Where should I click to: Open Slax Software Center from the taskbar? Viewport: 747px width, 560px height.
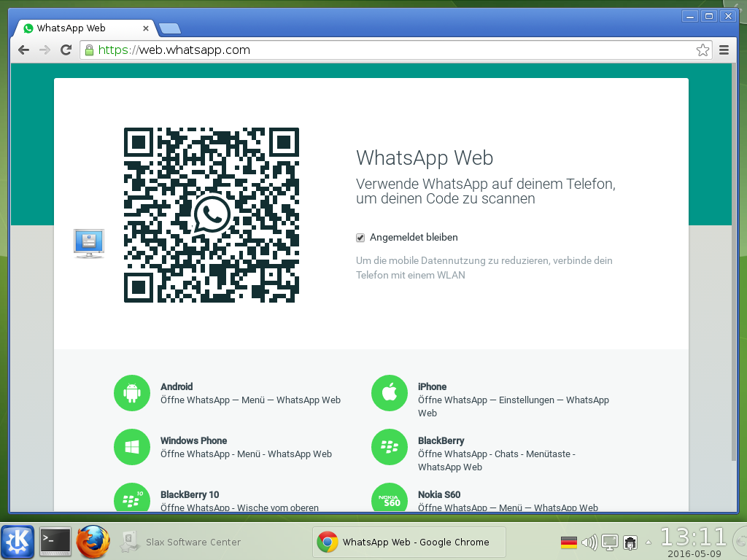[x=181, y=542]
